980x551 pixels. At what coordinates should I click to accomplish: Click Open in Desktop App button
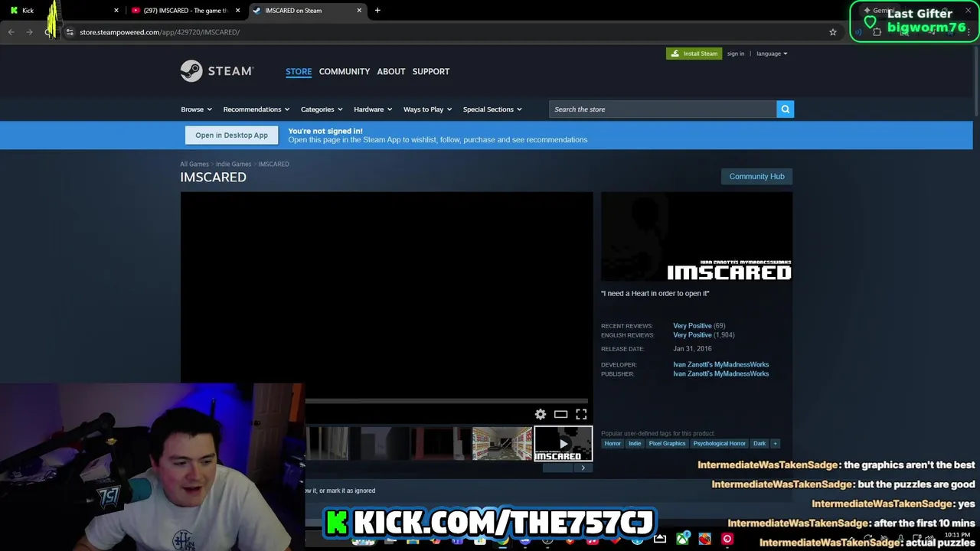pyautogui.click(x=231, y=135)
